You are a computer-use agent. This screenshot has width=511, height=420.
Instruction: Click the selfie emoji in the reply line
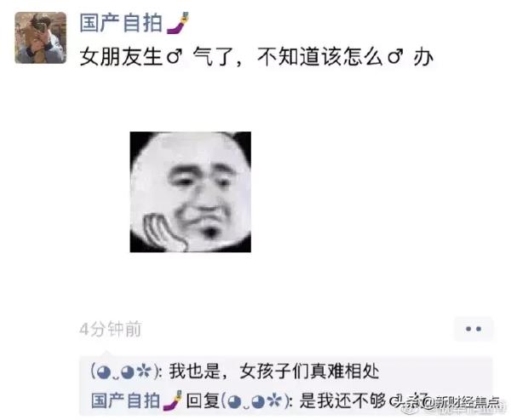[172, 400]
